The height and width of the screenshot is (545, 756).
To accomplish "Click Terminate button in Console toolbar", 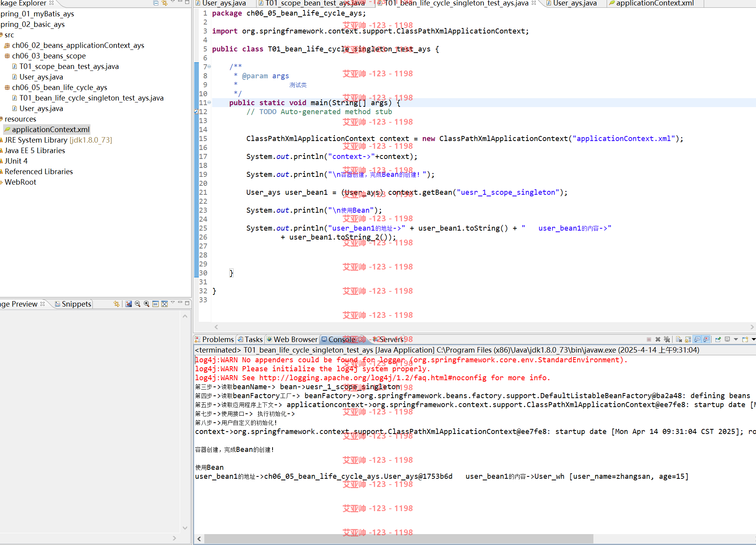I will 649,339.
